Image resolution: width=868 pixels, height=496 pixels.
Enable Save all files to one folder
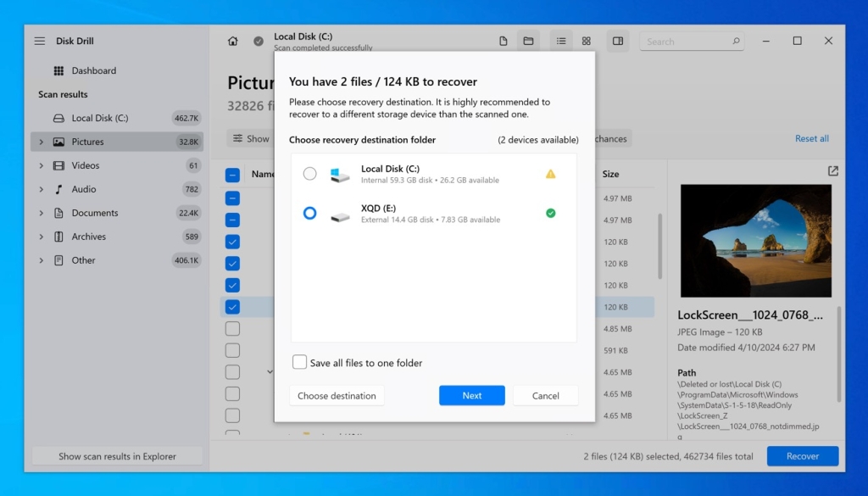[299, 361]
